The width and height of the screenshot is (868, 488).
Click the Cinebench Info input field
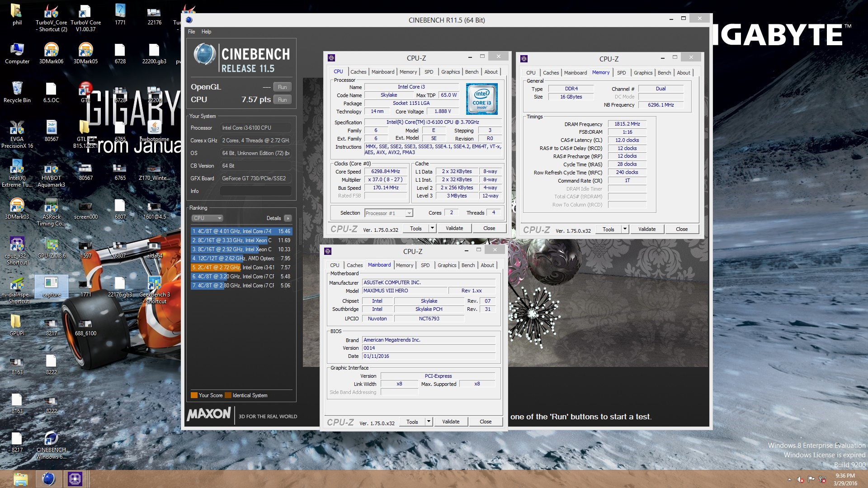(x=255, y=191)
